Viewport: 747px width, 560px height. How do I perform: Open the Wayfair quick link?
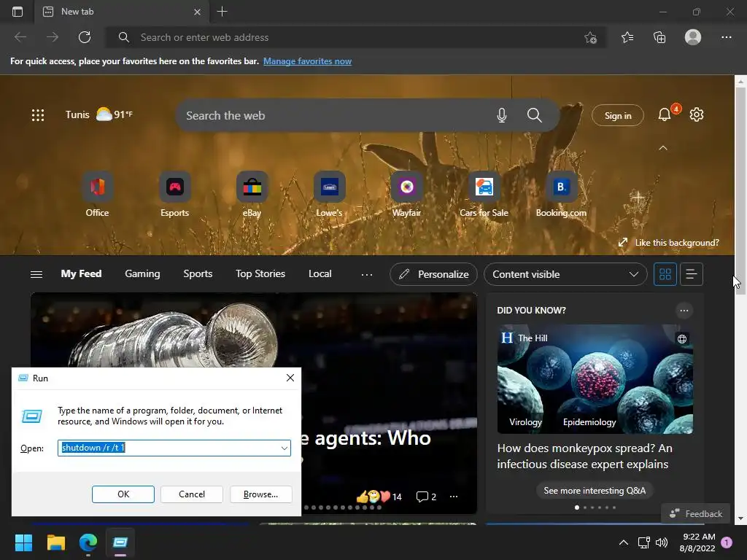(x=406, y=194)
